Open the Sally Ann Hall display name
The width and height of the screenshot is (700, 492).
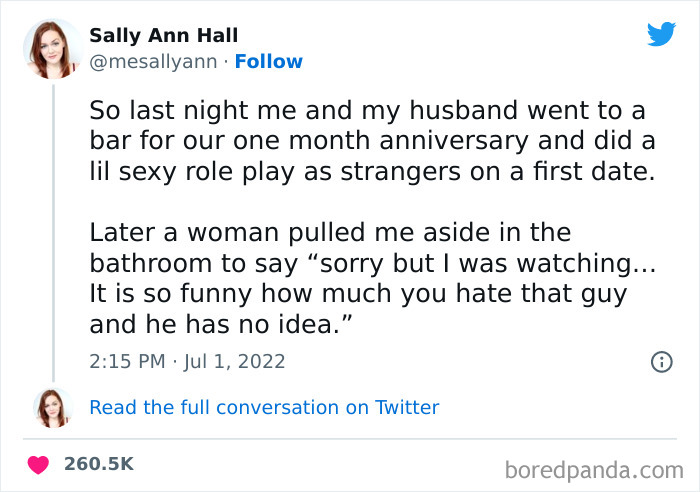coord(166,35)
